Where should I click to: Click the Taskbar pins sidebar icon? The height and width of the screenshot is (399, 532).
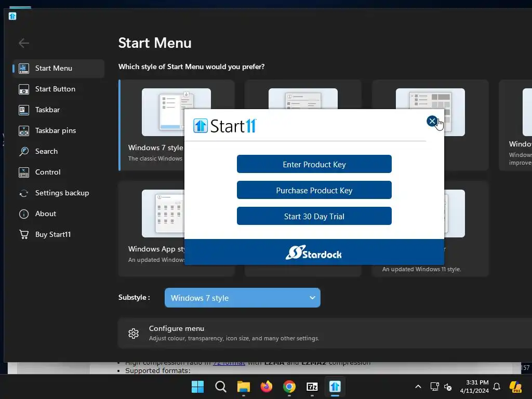pos(24,130)
